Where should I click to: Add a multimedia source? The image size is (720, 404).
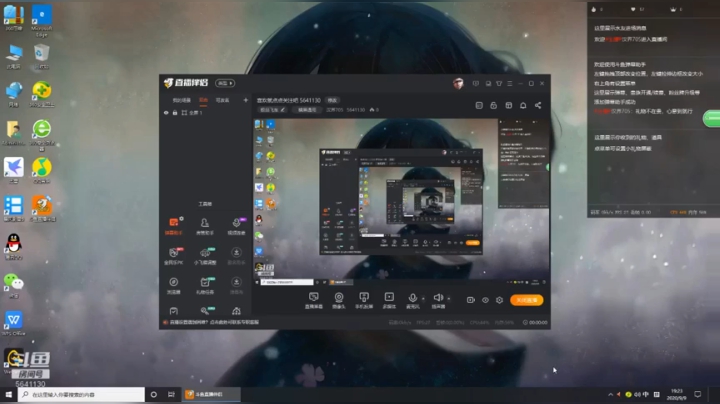pyautogui.click(x=389, y=300)
